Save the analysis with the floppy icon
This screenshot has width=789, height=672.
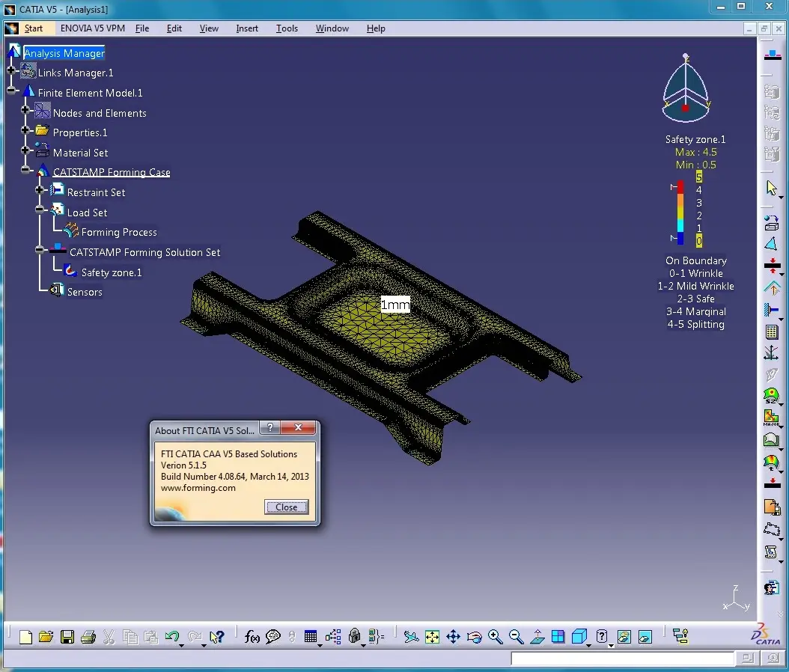click(67, 637)
